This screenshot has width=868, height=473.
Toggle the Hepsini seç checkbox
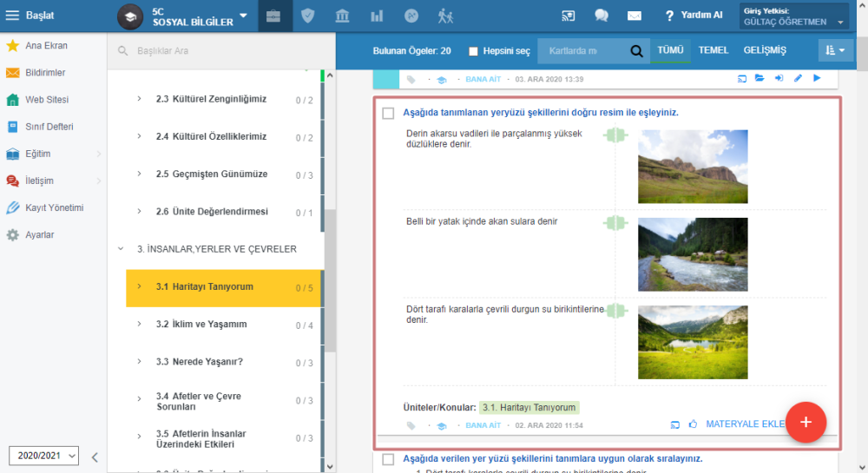pyautogui.click(x=473, y=51)
